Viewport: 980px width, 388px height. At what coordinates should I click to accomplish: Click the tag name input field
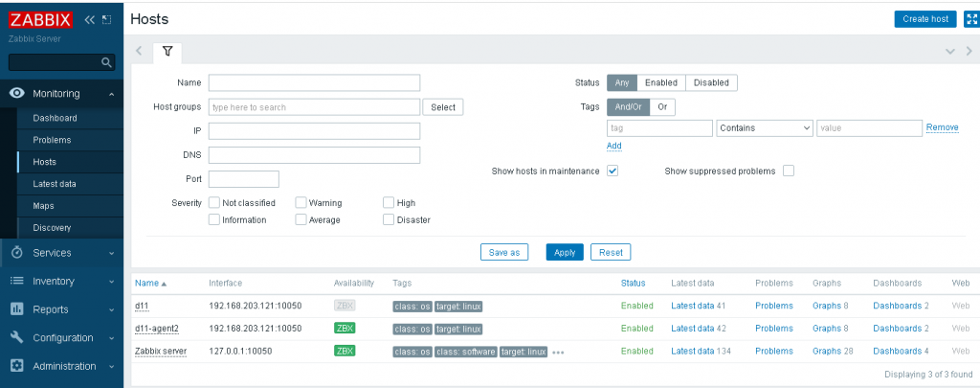click(659, 127)
